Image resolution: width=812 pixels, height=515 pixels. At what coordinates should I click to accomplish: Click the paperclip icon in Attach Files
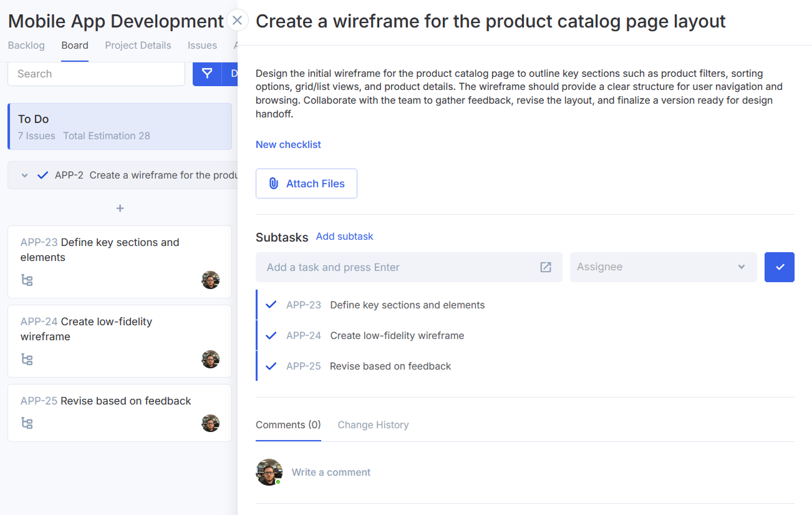tap(273, 184)
